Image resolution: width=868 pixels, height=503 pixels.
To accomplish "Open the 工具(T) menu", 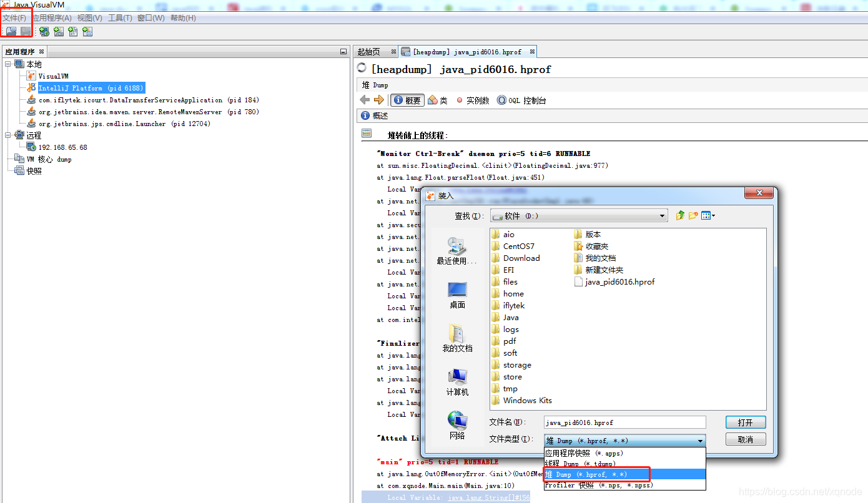I will click(x=120, y=18).
